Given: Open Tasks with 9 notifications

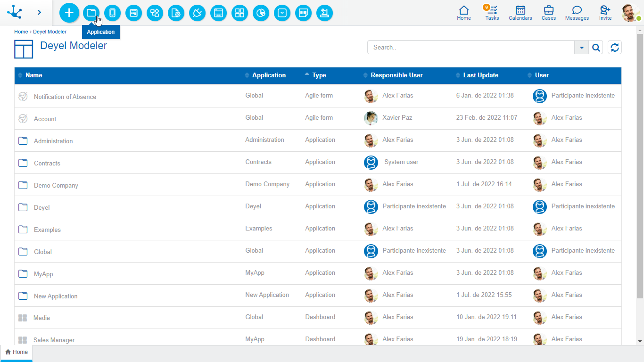Looking at the screenshot, I should click(x=492, y=13).
